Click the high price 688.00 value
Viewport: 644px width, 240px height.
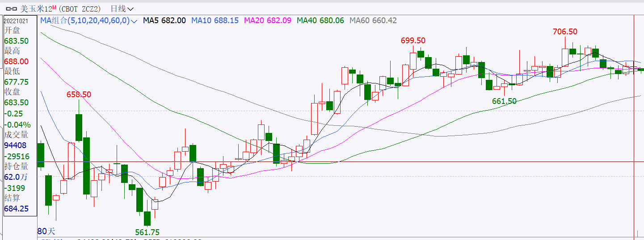17,61
